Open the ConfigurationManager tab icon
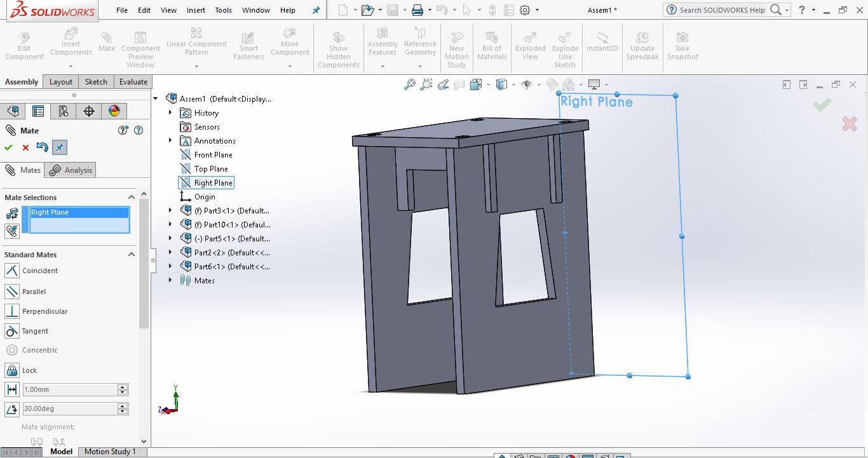Viewport: 868px width, 458px height. coord(63,111)
